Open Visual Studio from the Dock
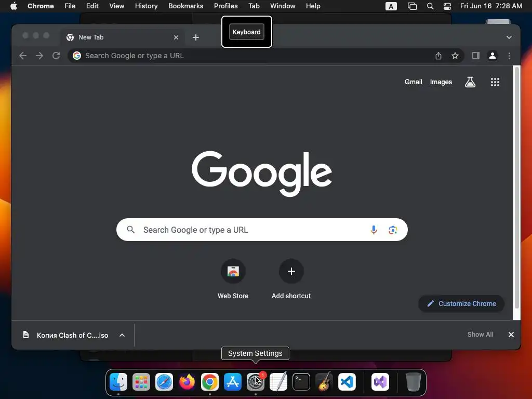 (380, 382)
